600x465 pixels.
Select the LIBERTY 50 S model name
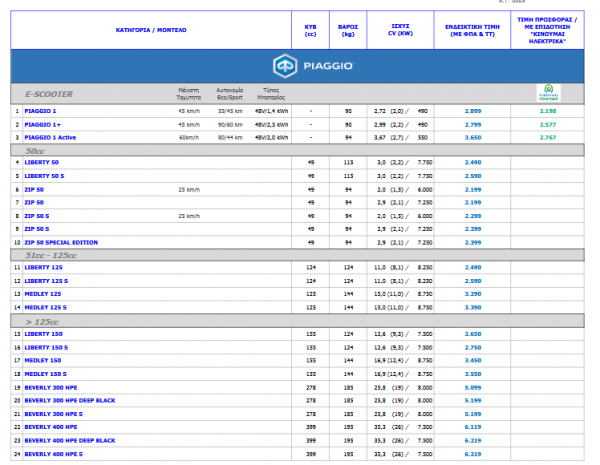coord(44,176)
